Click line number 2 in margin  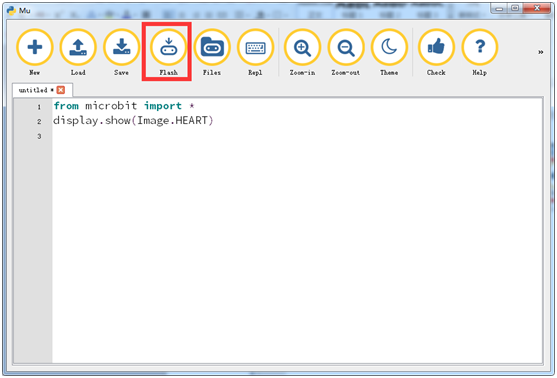point(39,122)
